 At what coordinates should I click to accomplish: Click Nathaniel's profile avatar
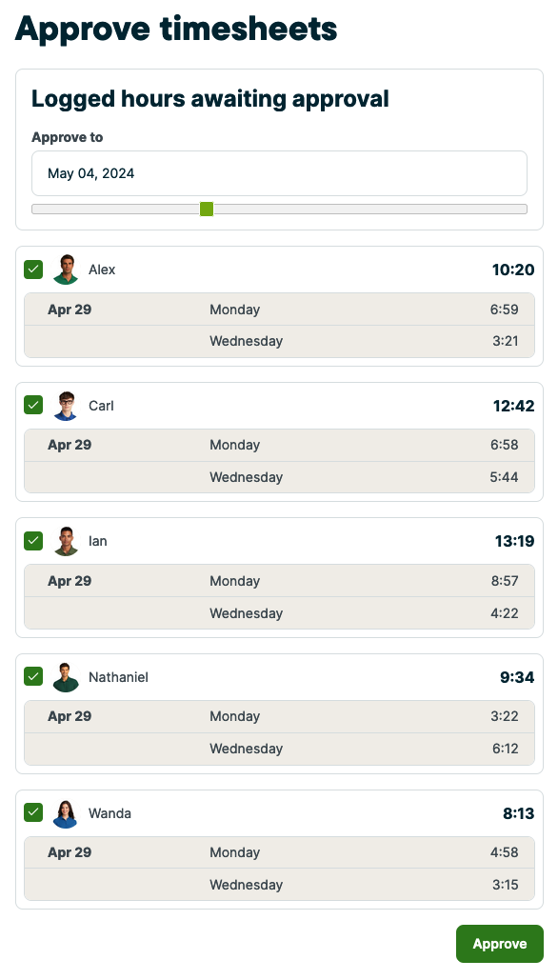tap(66, 676)
